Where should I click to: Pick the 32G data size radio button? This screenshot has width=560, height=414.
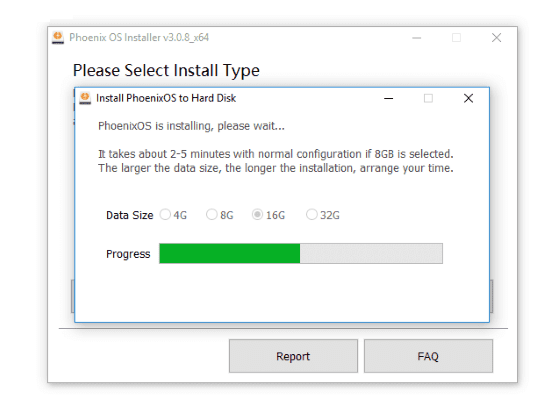pos(311,214)
